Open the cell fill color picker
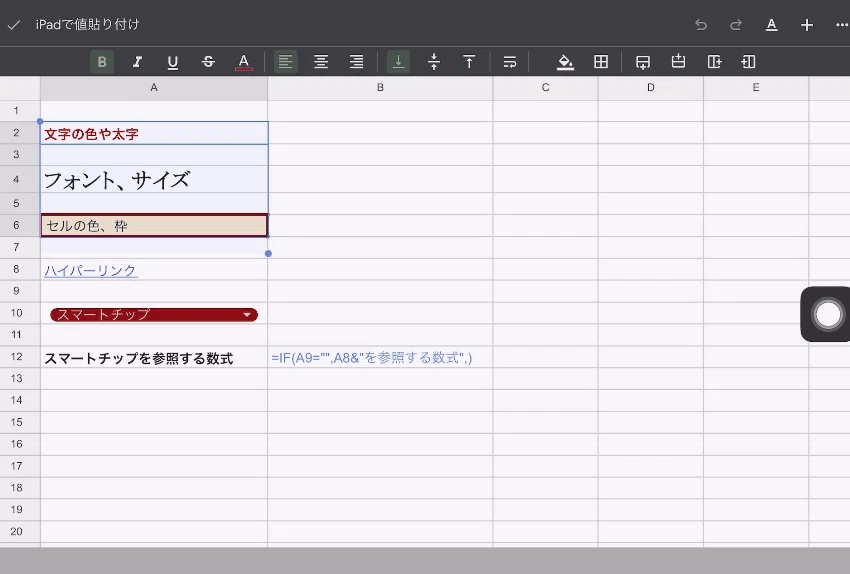 coord(565,62)
